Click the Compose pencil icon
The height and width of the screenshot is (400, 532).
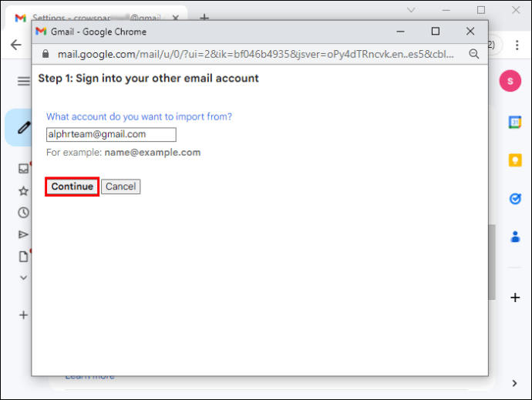24,128
